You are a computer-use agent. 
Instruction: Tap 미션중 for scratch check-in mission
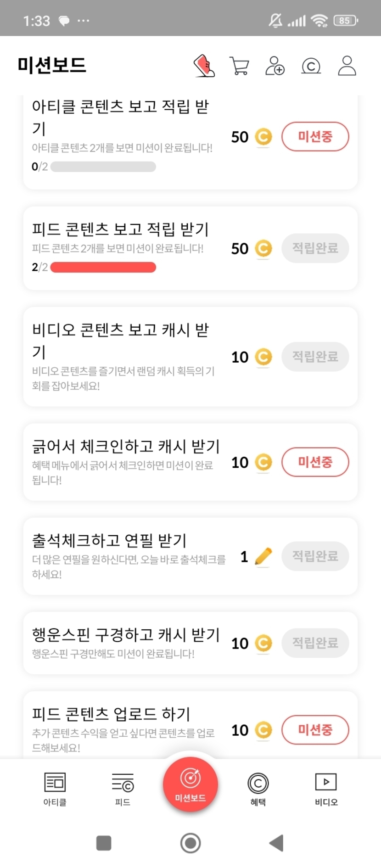pyautogui.click(x=315, y=462)
